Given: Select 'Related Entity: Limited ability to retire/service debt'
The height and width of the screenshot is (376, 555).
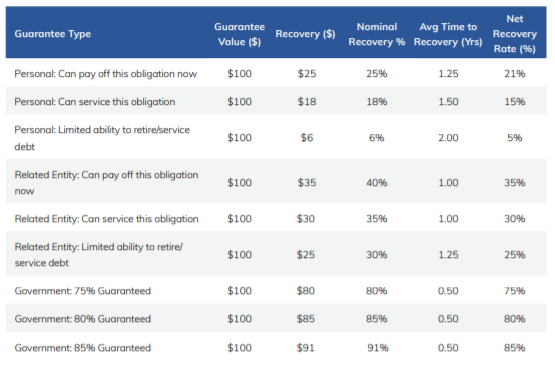Looking at the screenshot, I should point(98,255).
